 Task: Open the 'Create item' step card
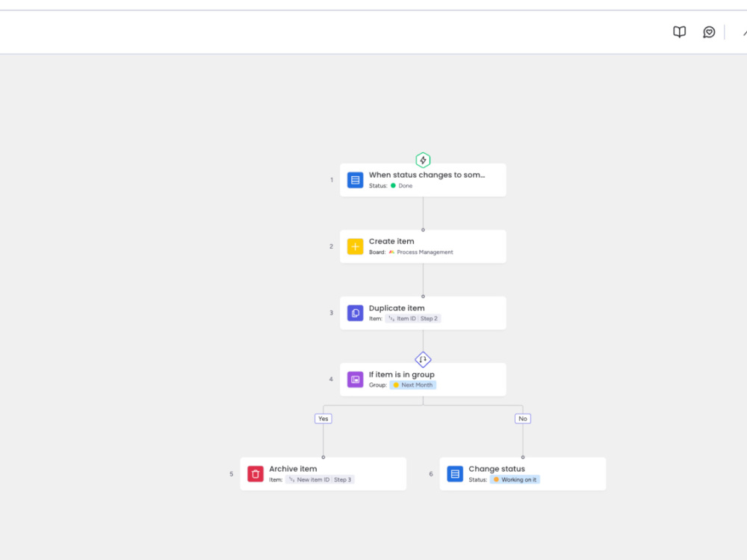[423, 246]
